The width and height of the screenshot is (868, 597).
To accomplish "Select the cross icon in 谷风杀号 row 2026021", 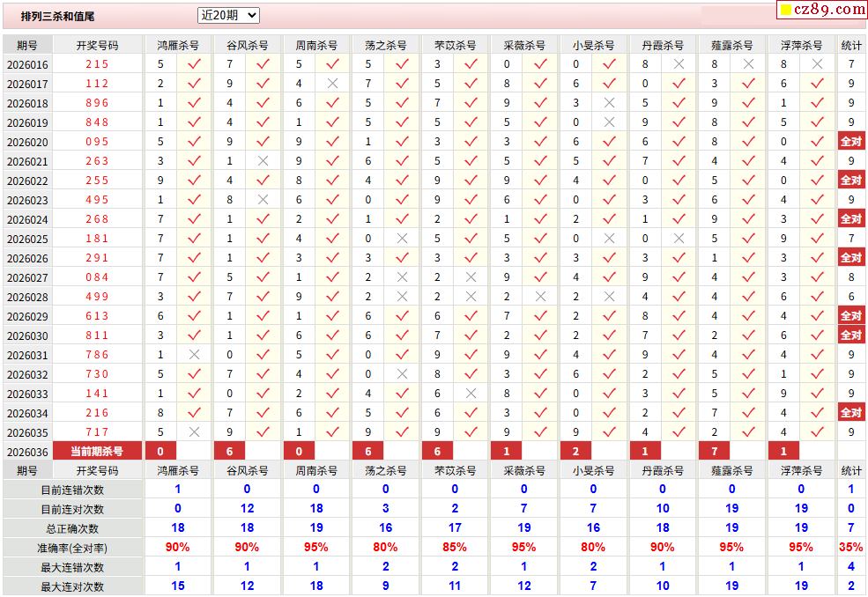I will pos(263,161).
